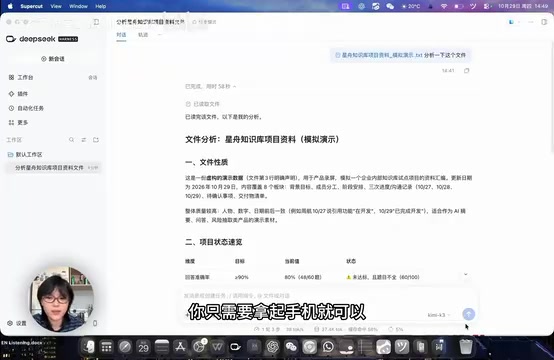Switch to the 对话 tab
Viewport: 554px width, 360px height.
coord(121,35)
